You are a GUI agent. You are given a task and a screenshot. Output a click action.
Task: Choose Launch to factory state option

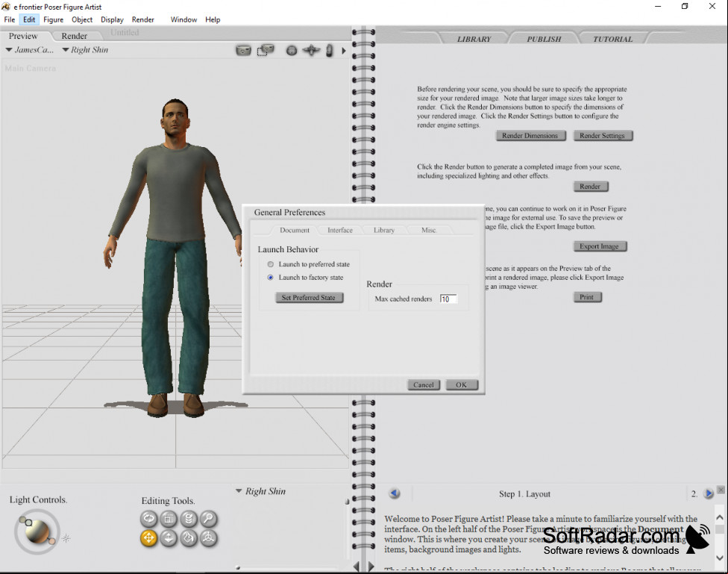270,277
